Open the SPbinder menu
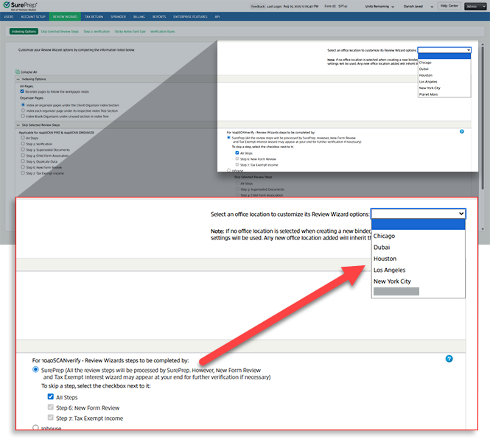 tap(118, 16)
